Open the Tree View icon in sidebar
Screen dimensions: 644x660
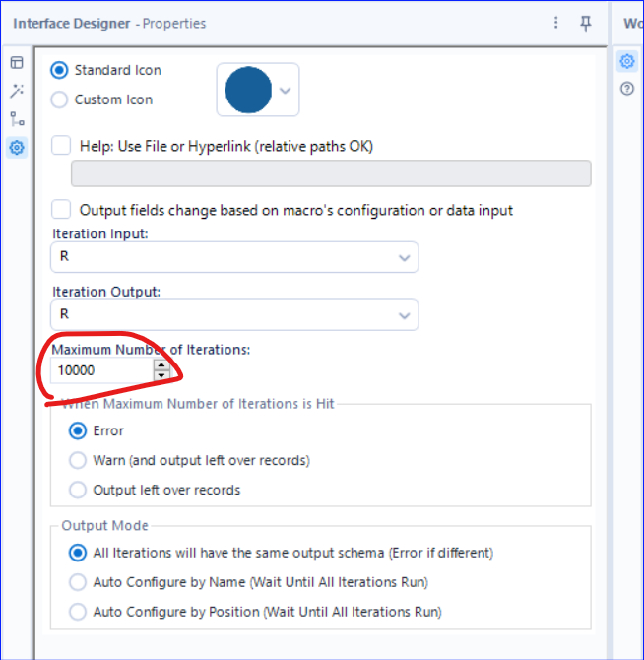click(x=17, y=119)
